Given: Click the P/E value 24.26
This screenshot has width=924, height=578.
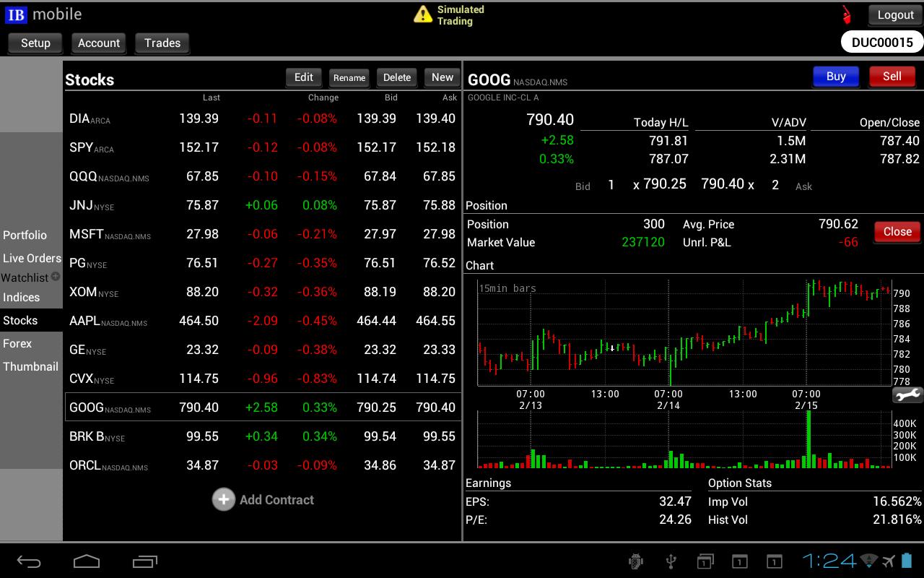Looking at the screenshot, I should (x=676, y=519).
